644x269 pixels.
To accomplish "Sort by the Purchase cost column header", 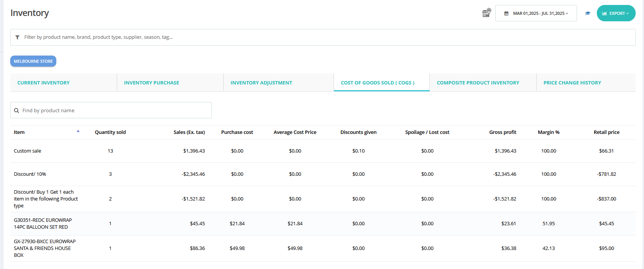I will pyautogui.click(x=237, y=132).
